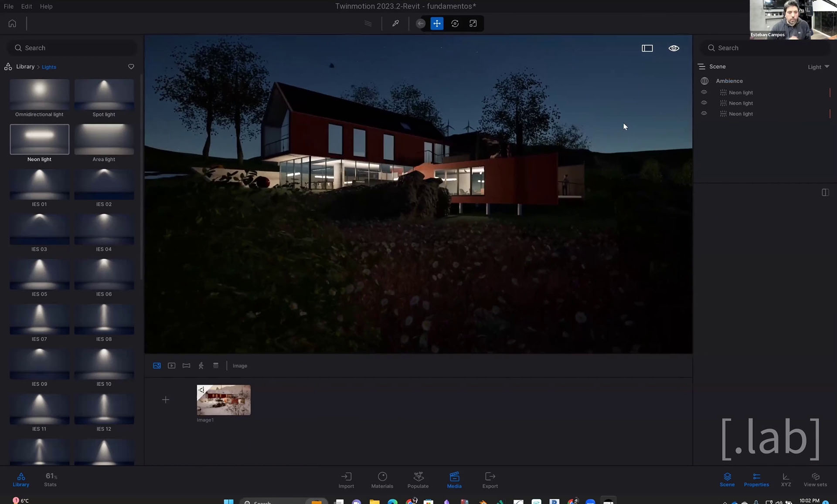Open the Populate tools

click(x=418, y=480)
